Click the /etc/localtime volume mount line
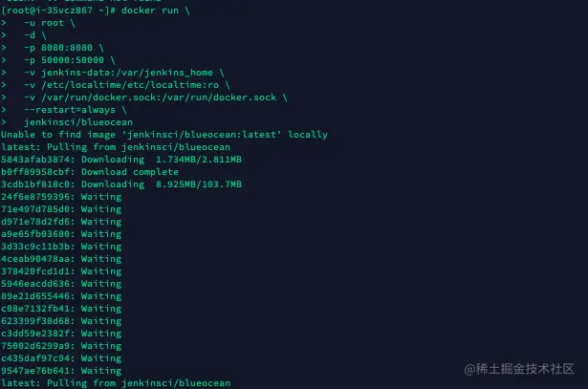Screen dimensions: 588x389 click(121, 85)
